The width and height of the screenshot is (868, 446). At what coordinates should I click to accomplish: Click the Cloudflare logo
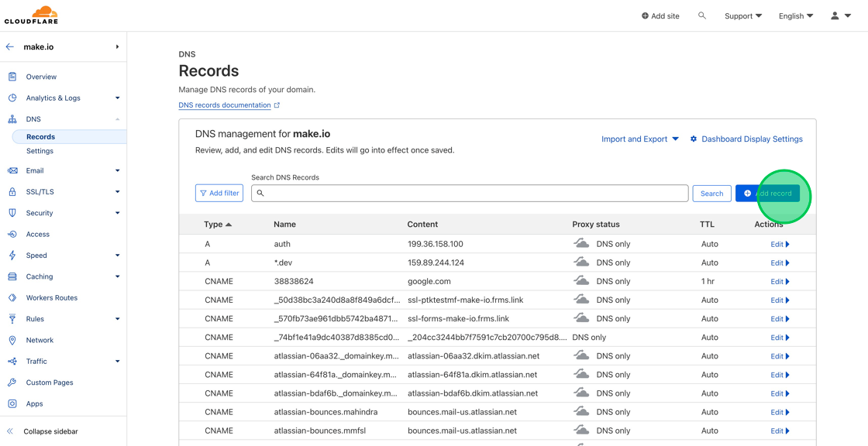(31, 15)
